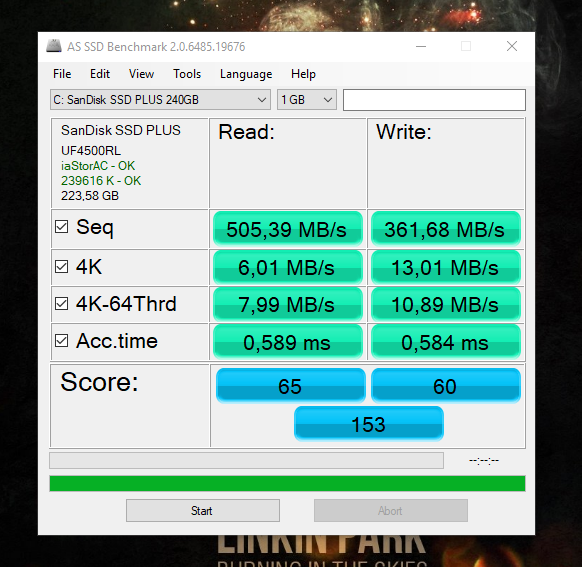Click the write score 60
The height and width of the screenshot is (567, 582).
click(446, 386)
